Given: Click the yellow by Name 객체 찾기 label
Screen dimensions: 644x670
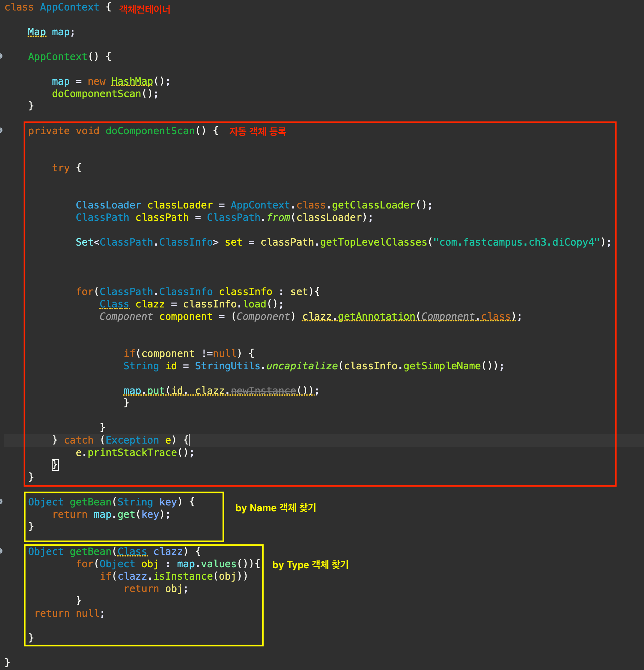Looking at the screenshot, I should (x=276, y=508).
